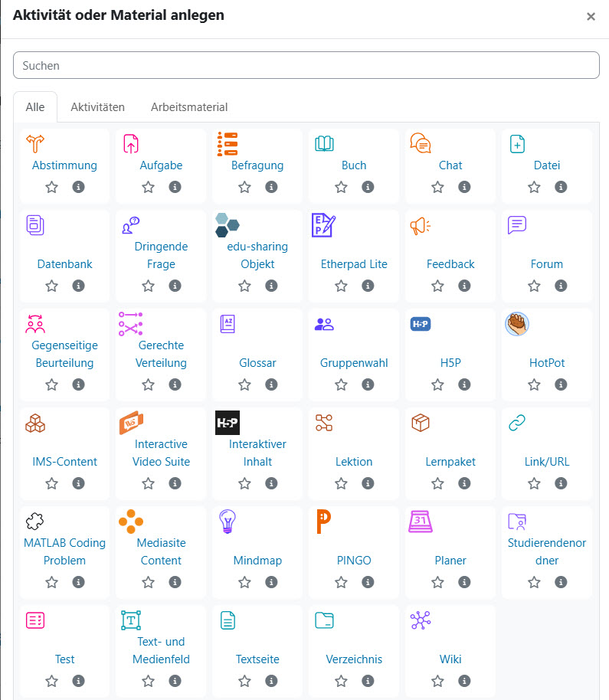The height and width of the screenshot is (700, 609).
Task: Select the Etherpad Lite icon
Action: pos(324,225)
